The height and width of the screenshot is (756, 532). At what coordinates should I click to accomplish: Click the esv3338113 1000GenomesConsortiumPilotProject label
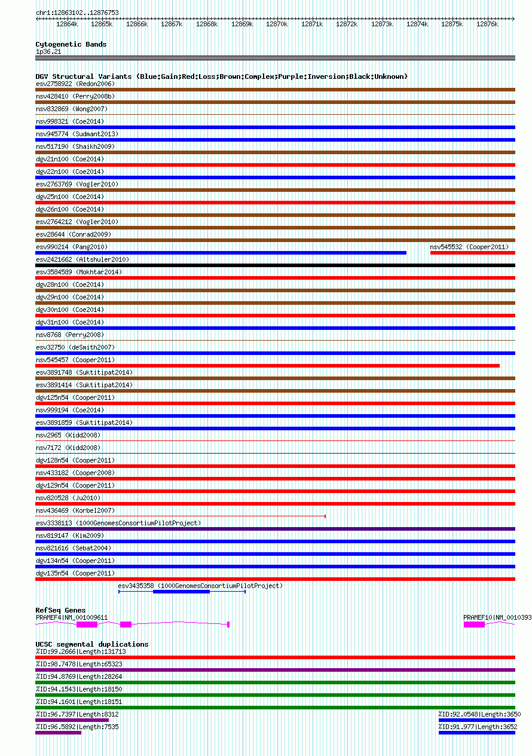(118, 523)
